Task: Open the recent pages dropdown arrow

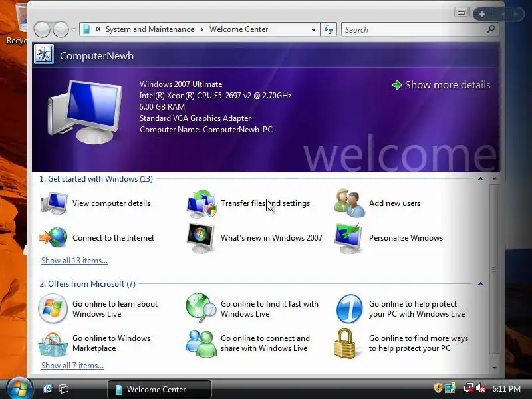Action: [x=74, y=29]
